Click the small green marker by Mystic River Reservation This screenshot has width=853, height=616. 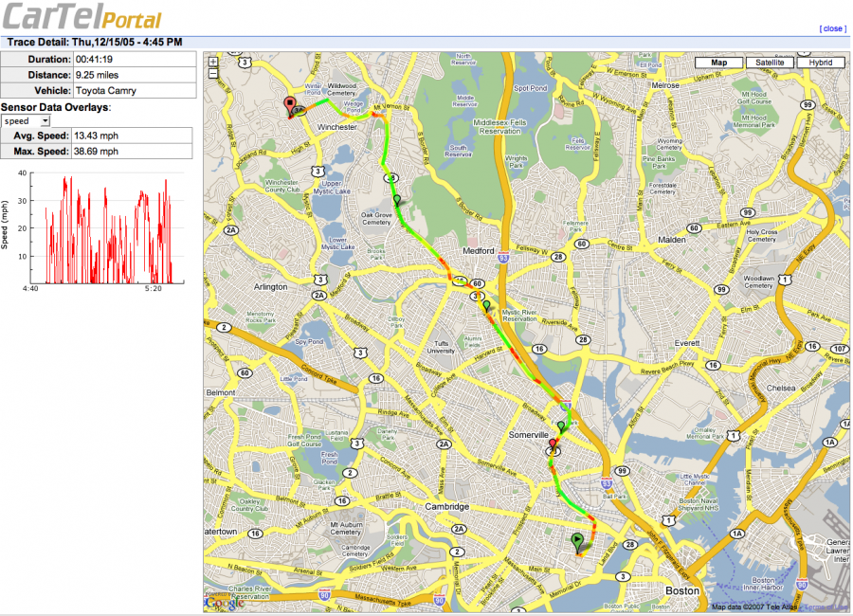click(486, 306)
